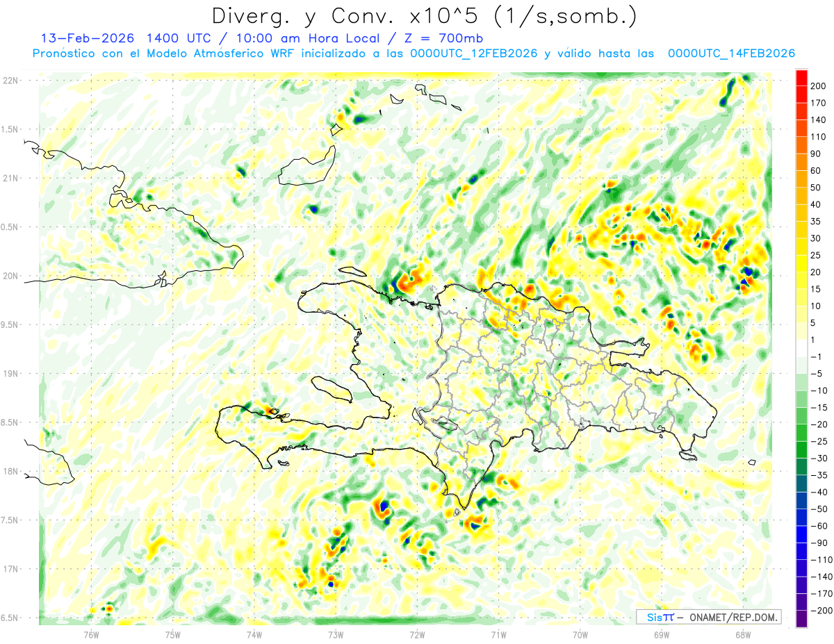834x644 pixels.
Task: Click the '140' color scale value
Action: click(x=818, y=120)
